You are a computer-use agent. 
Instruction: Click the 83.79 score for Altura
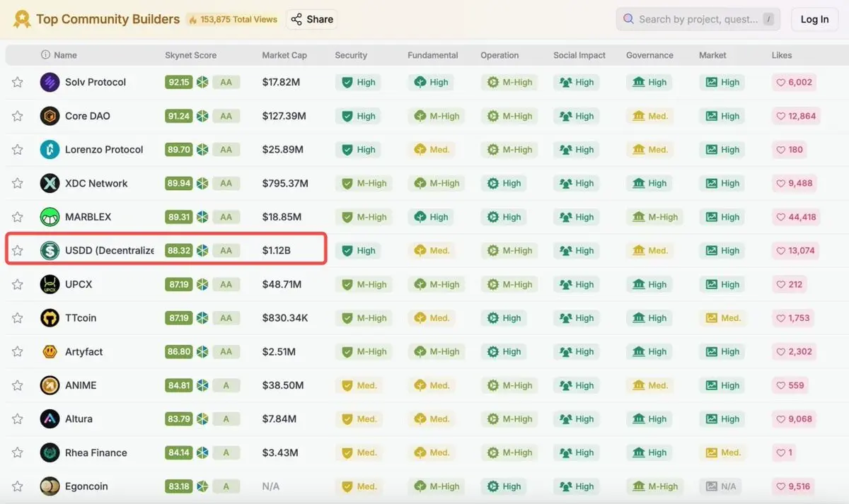[178, 418]
